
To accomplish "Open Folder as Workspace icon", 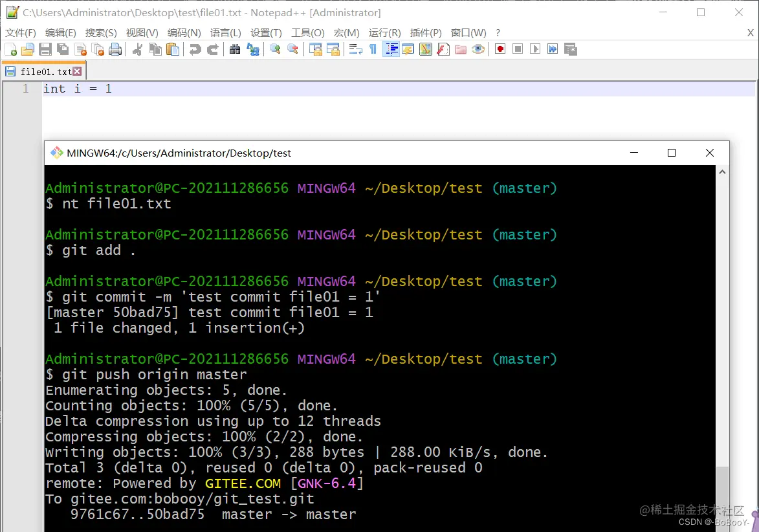I will coord(460,49).
